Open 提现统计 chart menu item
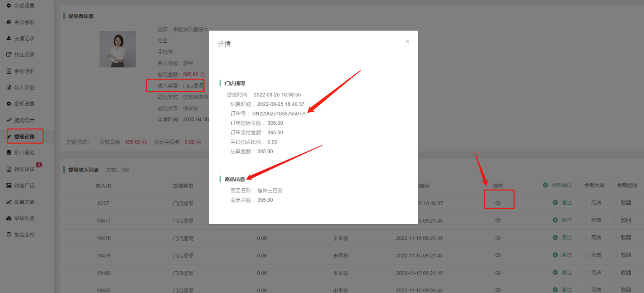 (24, 120)
